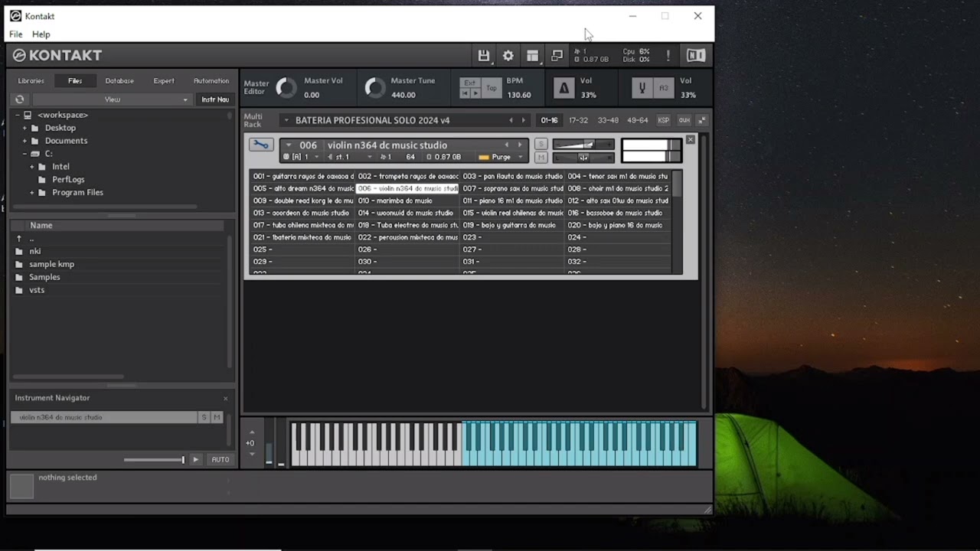Viewport: 980px width, 551px height.
Task: Open the save (floppy disk) menu
Action: [x=483, y=55]
